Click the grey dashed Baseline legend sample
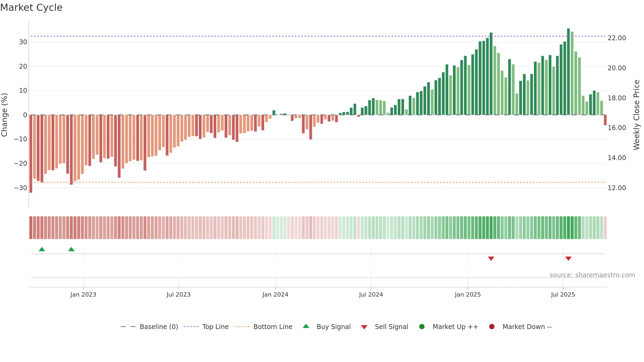 [128, 327]
